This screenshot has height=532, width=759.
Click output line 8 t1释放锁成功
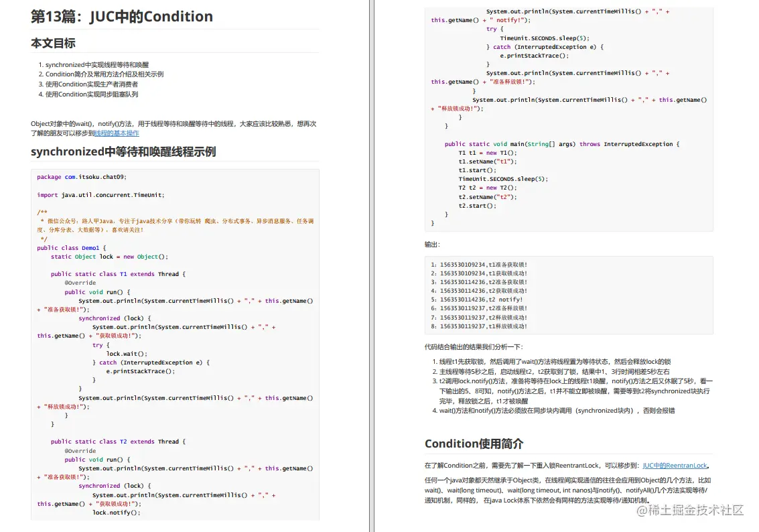coord(479,326)
